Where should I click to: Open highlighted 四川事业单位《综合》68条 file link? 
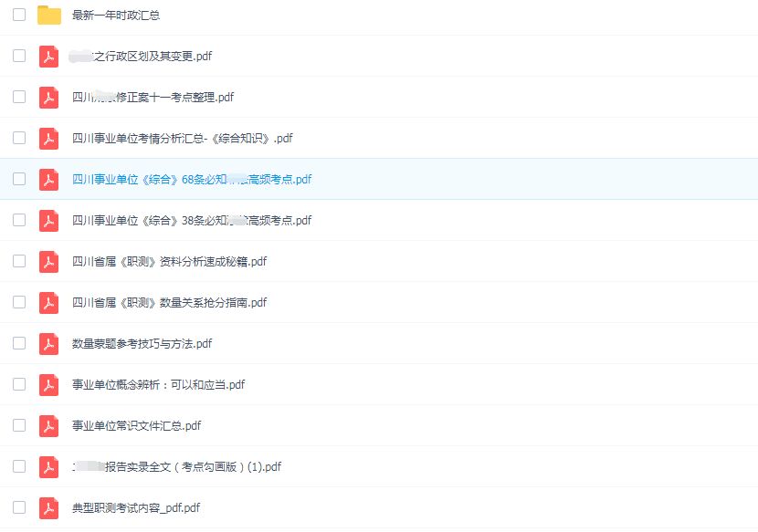(192, 179)
